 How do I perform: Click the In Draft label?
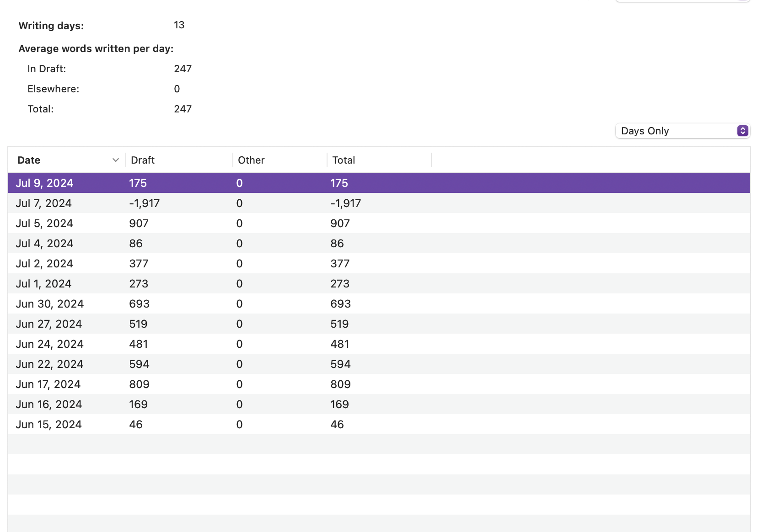tap(47, 69)
